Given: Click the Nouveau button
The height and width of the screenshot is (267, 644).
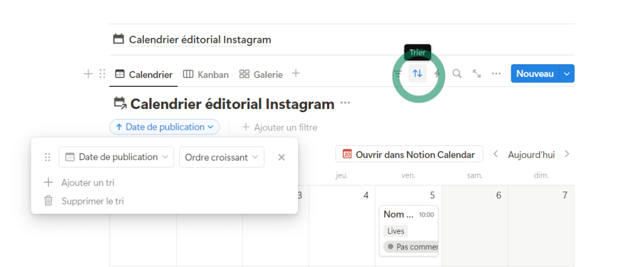Looking at the screenshot, I should coord(535,74).
